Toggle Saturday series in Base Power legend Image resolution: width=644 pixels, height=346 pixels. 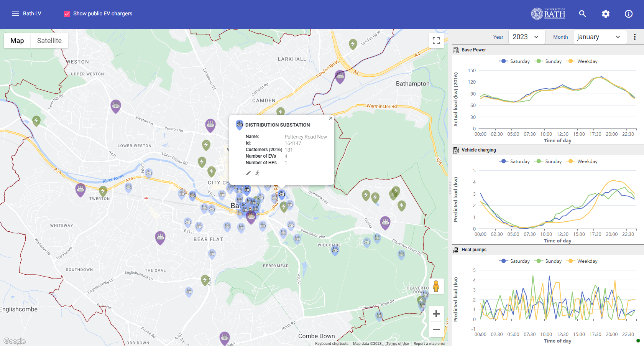click(514, 61)
